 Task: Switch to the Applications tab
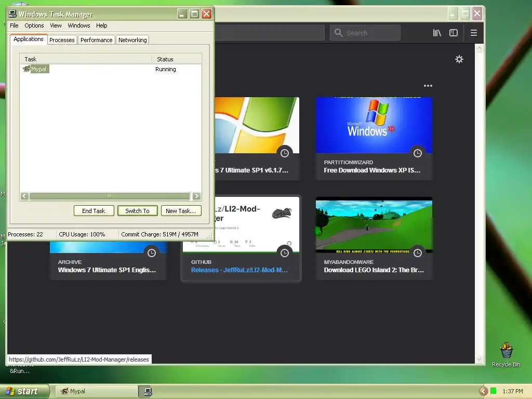(x=29, y=39)
